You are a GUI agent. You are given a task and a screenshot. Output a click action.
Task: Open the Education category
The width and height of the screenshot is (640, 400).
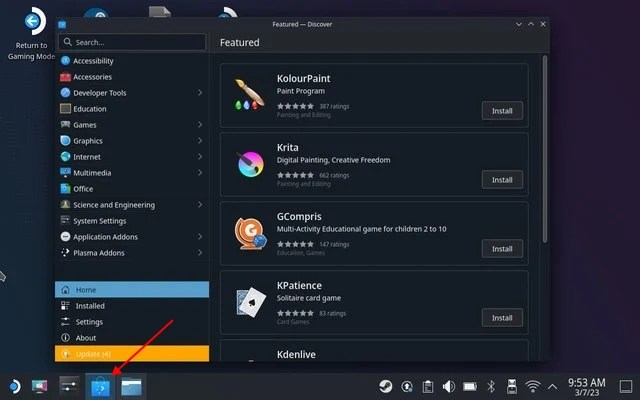click(x=132, y=109)
